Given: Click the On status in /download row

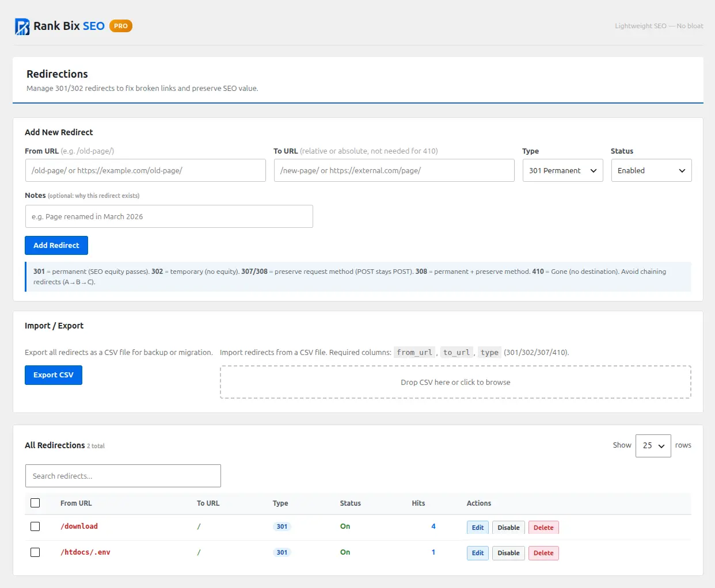Looking at the screenshot, I should coord(345,526).
